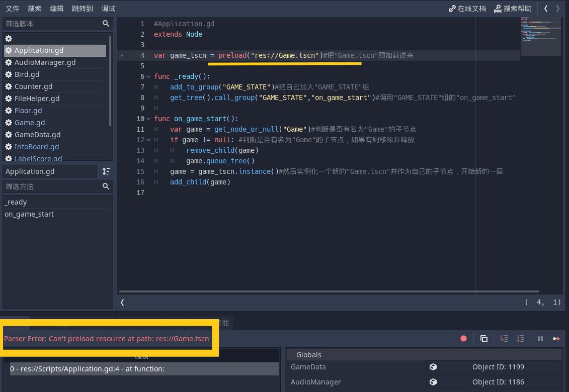Focus the 筛选脚本 filter field
This screenshot has height=392, width=569.
click(58, 24)
